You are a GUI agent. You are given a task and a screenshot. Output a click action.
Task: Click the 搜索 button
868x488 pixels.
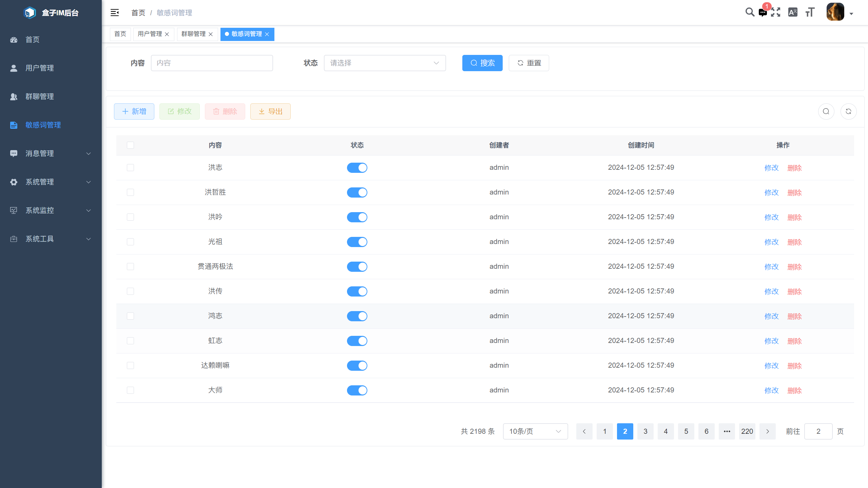click(482, 63)
